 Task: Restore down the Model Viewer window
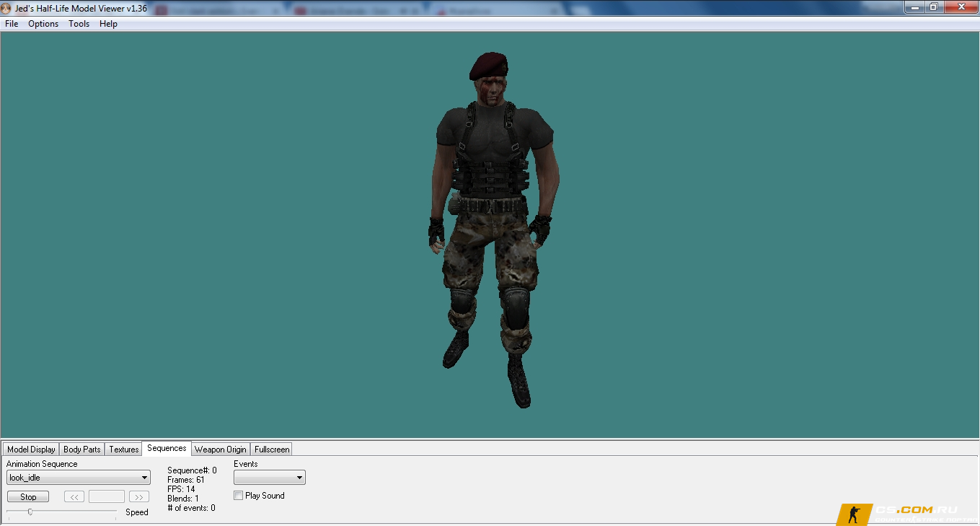933,7
